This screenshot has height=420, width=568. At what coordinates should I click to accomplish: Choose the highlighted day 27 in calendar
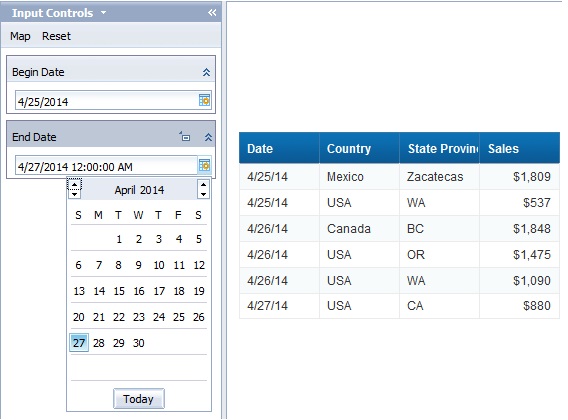coord(79,343)
